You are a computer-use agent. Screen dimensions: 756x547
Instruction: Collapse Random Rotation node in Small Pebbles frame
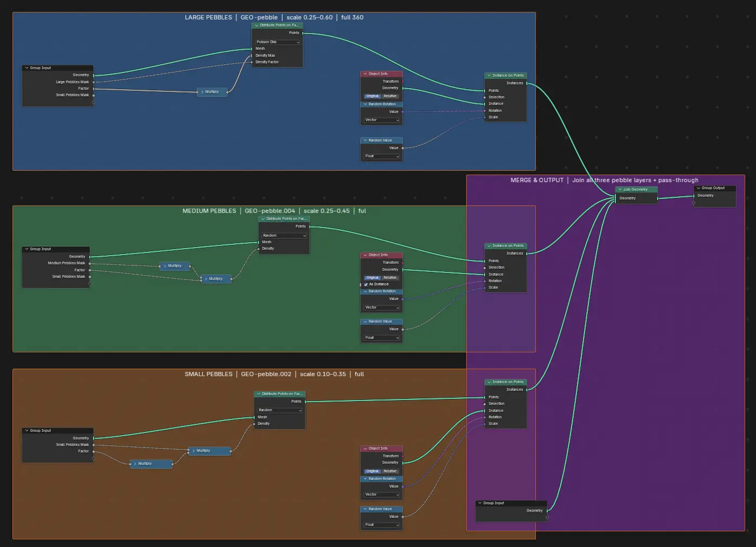(365, 479)
